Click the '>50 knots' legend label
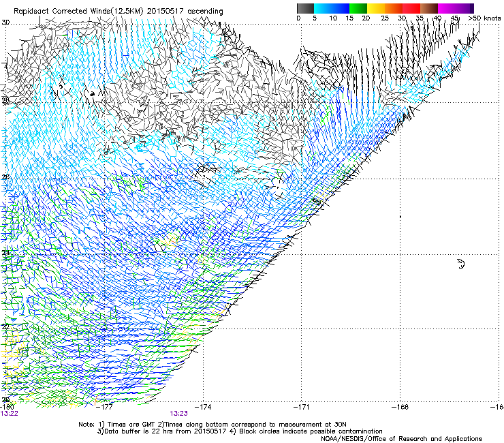 (484, 18)
